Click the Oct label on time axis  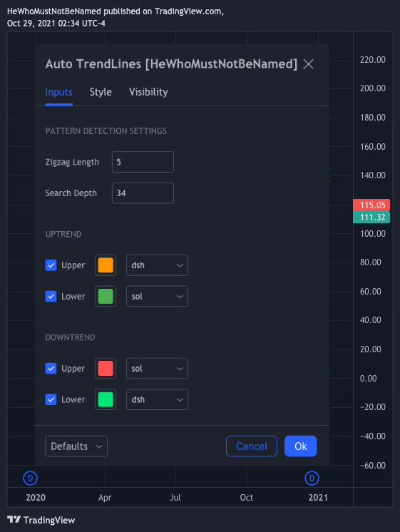pyautogui.click(x=247, y=497)
